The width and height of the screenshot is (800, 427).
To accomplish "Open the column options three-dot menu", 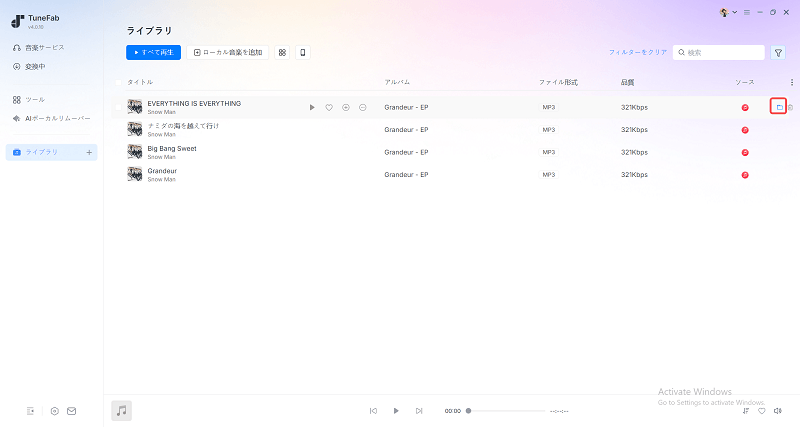I will point(792,82).
